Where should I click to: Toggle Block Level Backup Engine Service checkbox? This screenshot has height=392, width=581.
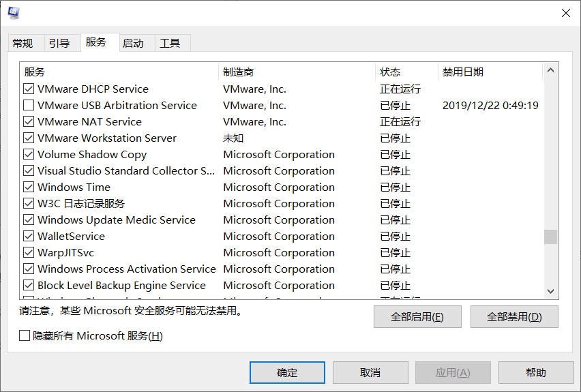tap(29, 285)
